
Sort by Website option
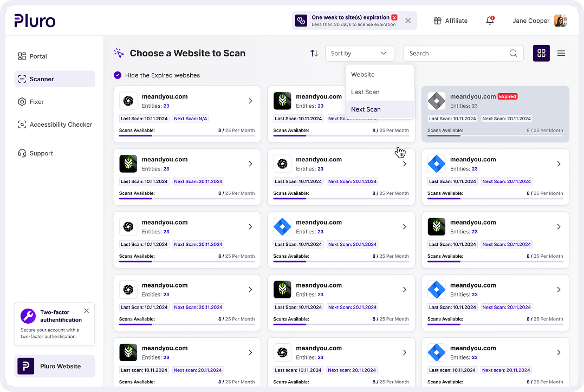pyautogui.click(x=363, y=75)
